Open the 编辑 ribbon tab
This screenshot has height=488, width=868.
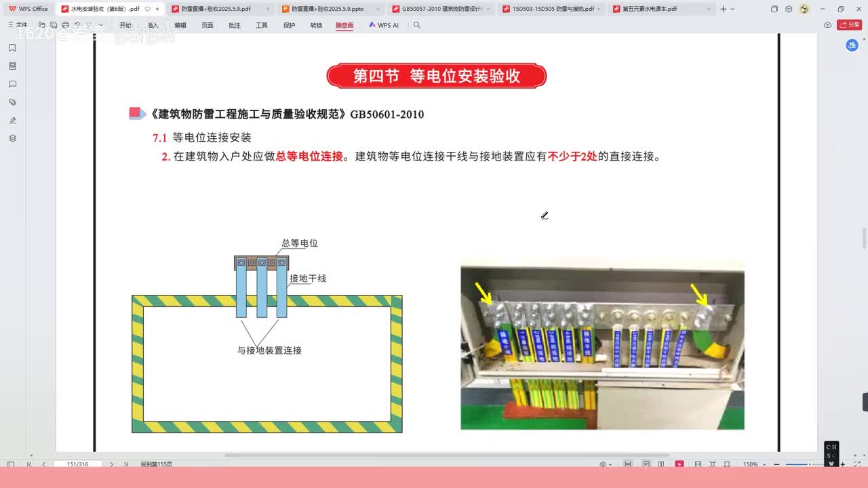pos(180,25)
